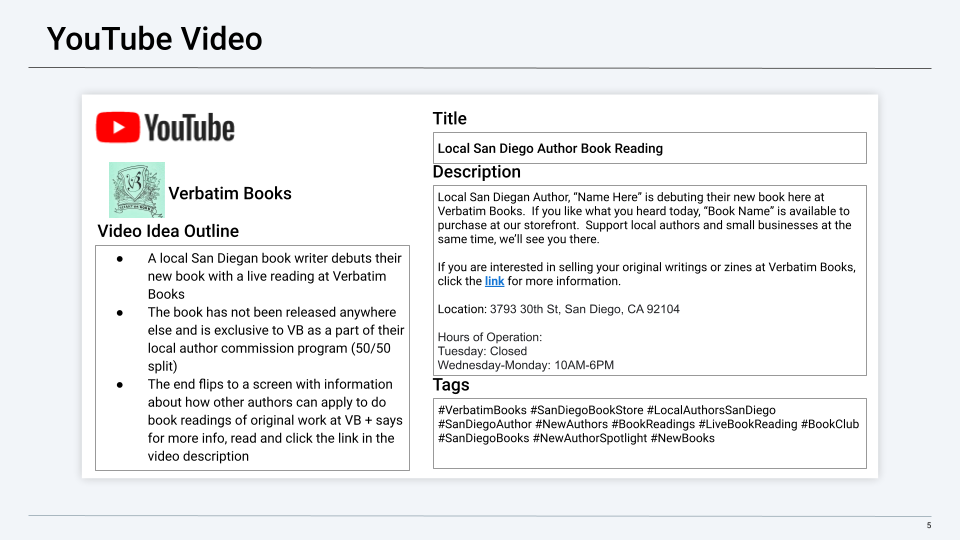This screenshot has width=960, height=540.
Task: Click the 'Tuesday: Closed' line
Action: click(x=482, y=351)
